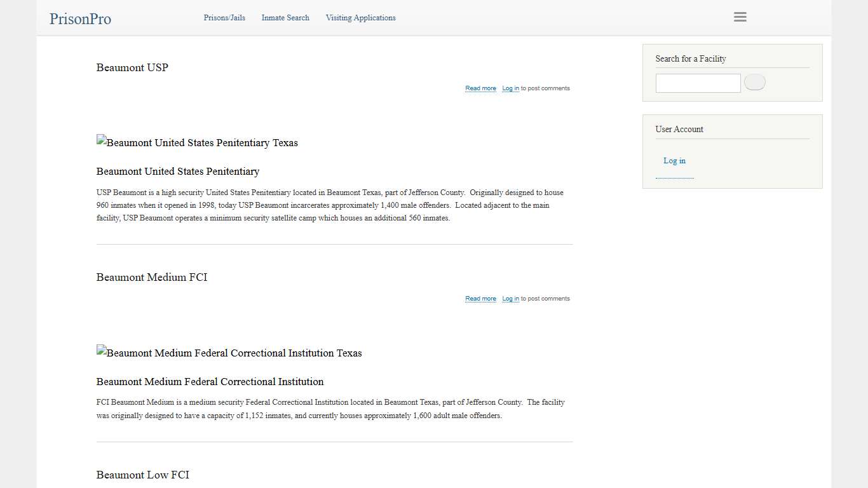Screen dimensions: 868x488
Task: Click the Search for a Facility text field
Action: 698,83
